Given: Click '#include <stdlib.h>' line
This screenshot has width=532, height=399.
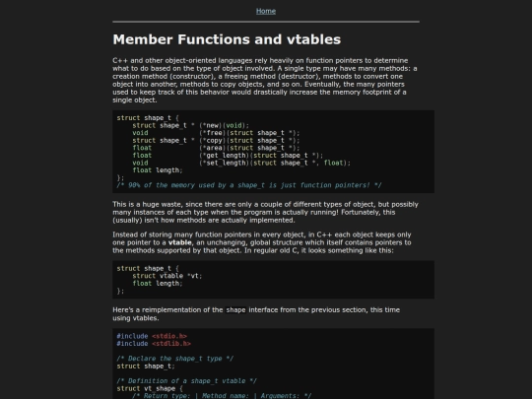Looking at the screenshot, I should (154, 344).
